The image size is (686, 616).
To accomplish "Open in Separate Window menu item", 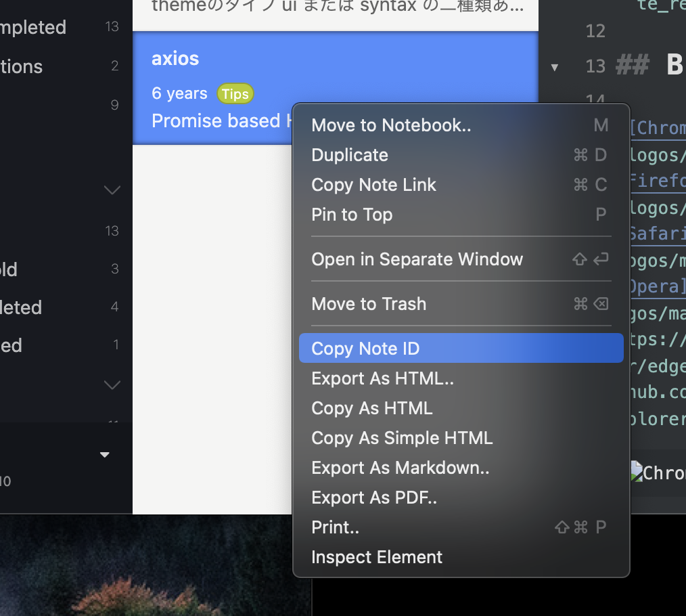I will pos(461,259).
